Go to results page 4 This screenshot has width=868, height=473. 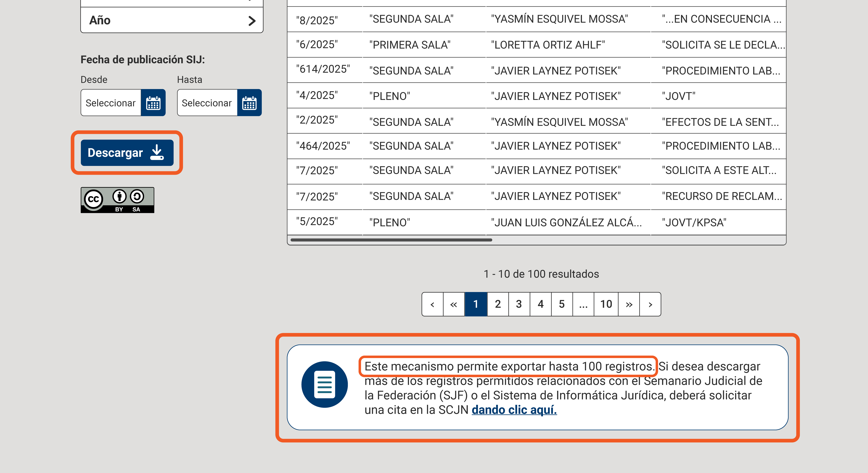[540, 304]
